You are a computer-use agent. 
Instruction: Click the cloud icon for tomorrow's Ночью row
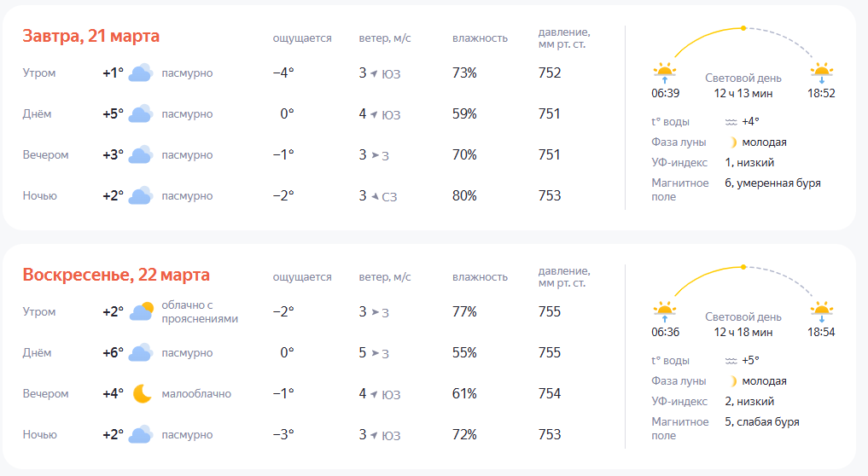[x=140, y=196]
